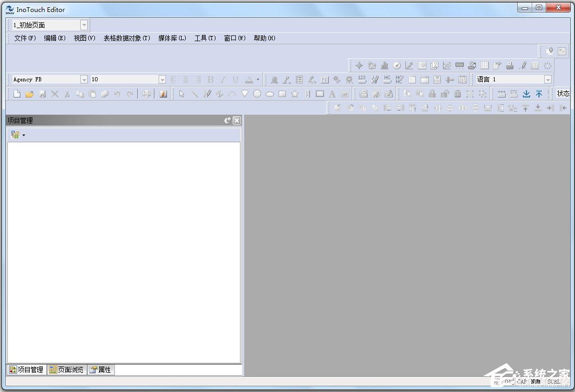Toggle italic text formatting
This screenshot has height=392, width=575.
(x=223, y=79)
